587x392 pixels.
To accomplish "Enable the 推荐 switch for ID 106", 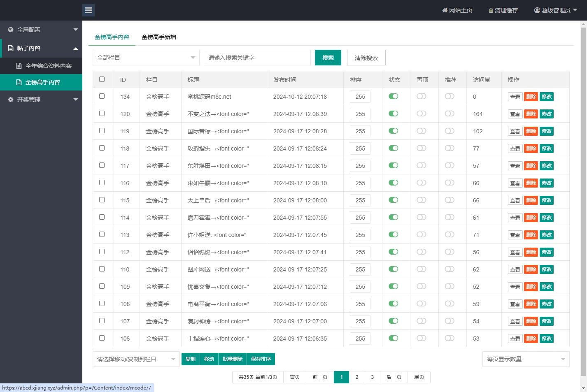I will (450, 338).
